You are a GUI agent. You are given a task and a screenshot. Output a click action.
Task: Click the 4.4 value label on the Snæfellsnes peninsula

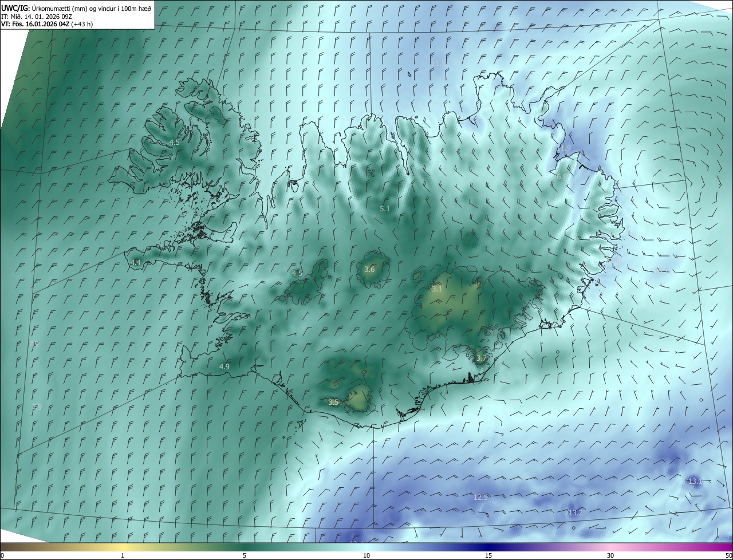(x=136, y=262)
